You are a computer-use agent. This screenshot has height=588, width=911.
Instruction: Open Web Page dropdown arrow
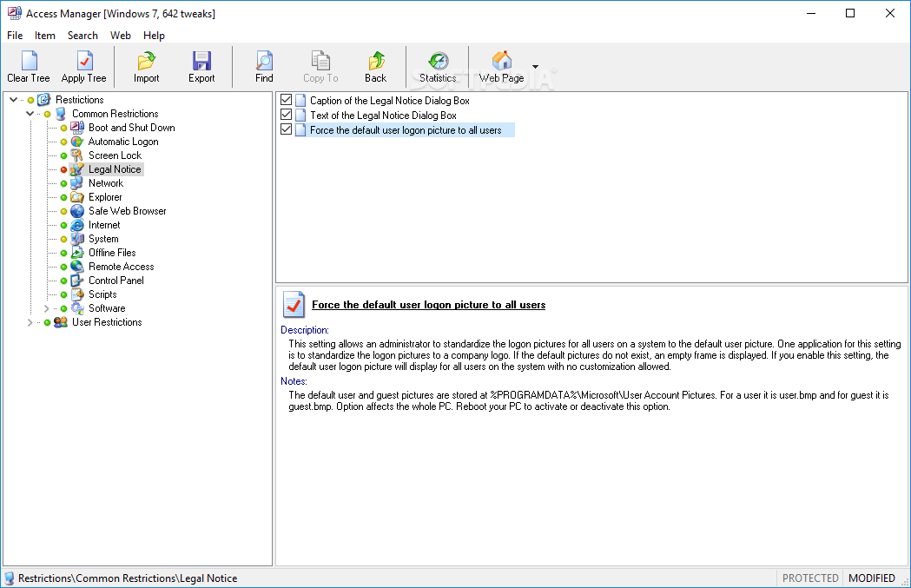535,66
